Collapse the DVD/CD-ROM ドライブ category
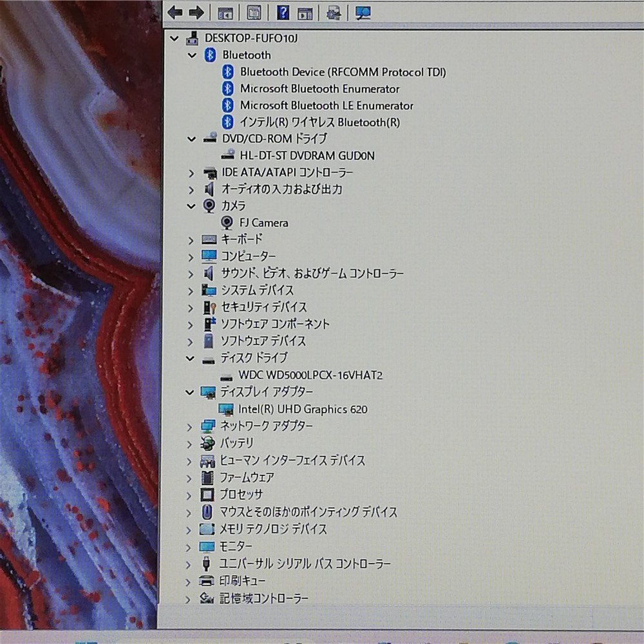 192,139
